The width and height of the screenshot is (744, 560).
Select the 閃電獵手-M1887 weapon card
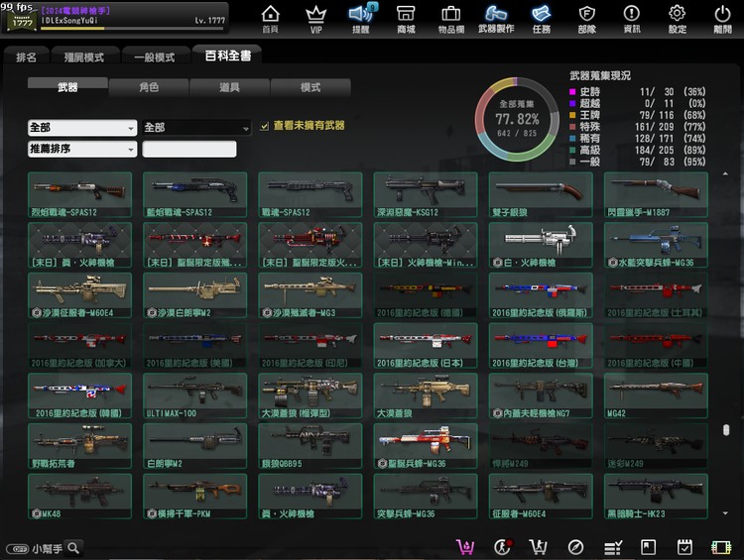[657, 194]
